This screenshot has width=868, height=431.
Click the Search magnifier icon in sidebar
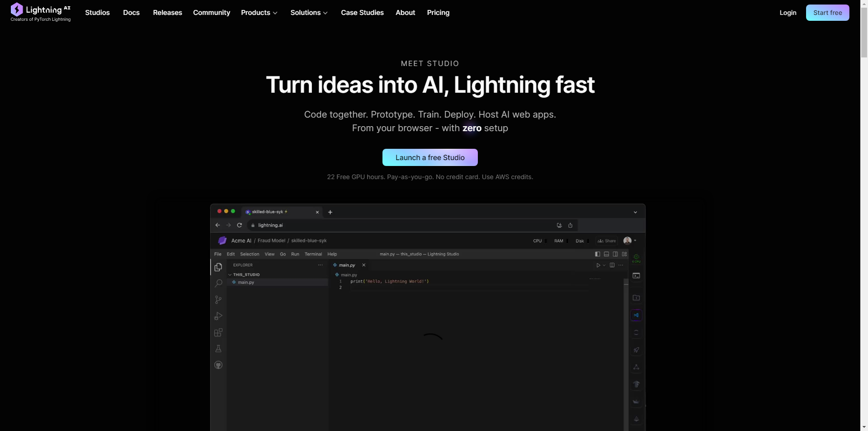pyautogui.click(x=218, y=284)
